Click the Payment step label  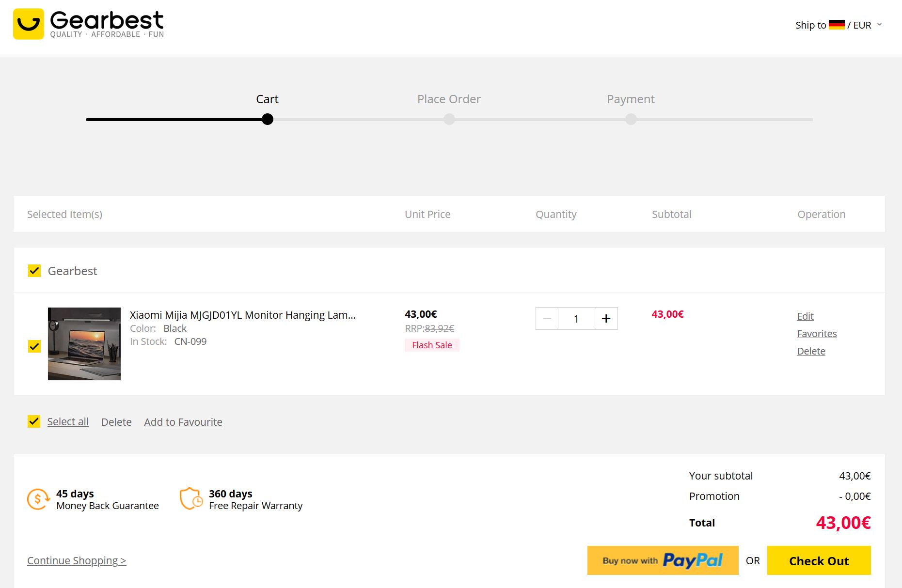(x=631, y=99)
